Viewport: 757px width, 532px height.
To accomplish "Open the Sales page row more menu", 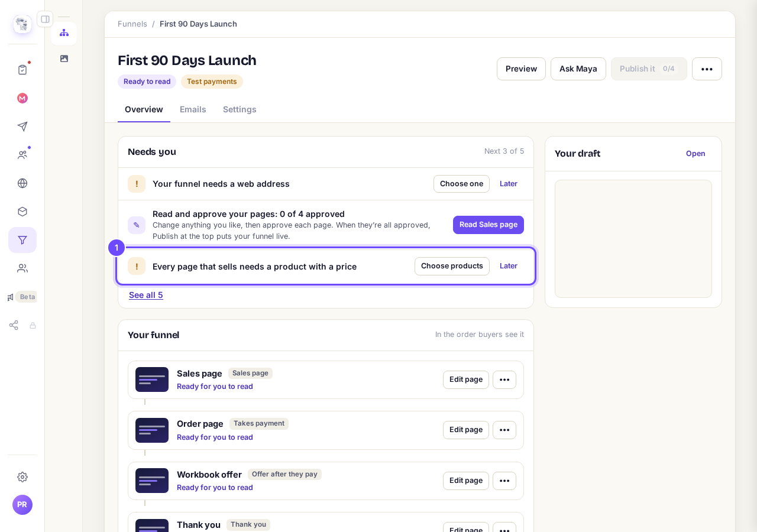I will tap(504, 379).
